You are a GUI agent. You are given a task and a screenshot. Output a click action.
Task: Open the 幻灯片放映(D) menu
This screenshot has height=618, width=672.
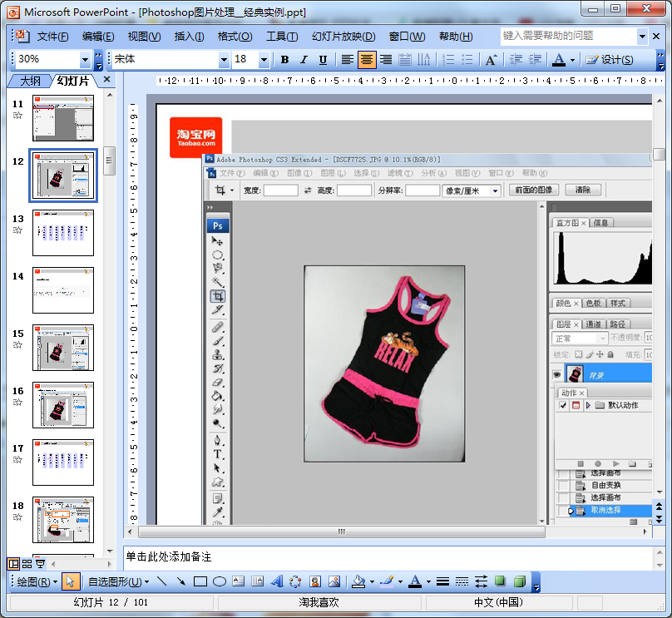tap(343, 37)
